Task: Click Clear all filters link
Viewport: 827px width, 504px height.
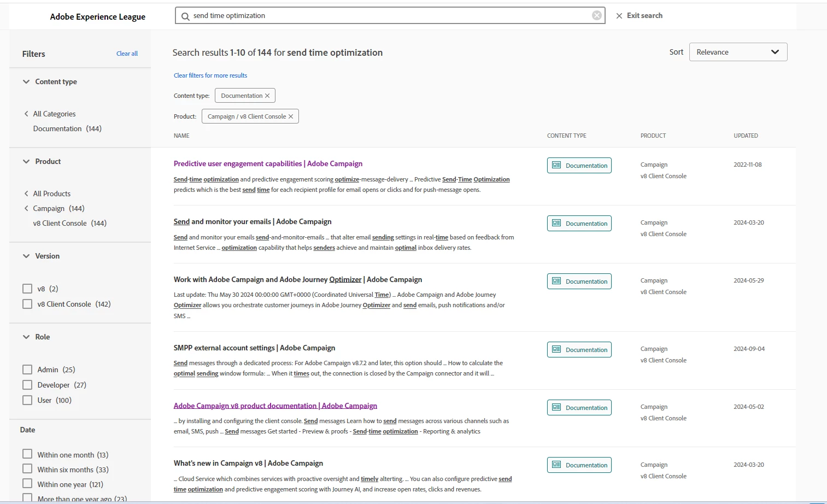Action: 127,54
